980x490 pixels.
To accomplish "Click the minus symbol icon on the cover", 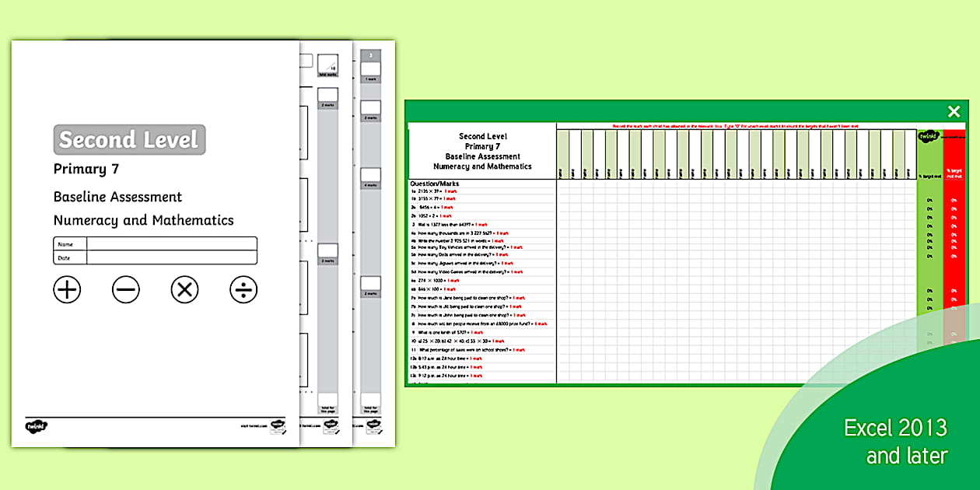I will (x=125, y=289).
